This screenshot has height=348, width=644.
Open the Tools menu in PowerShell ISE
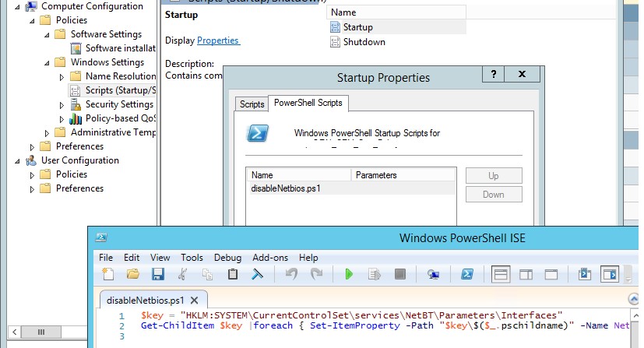(x=192, y=258)
